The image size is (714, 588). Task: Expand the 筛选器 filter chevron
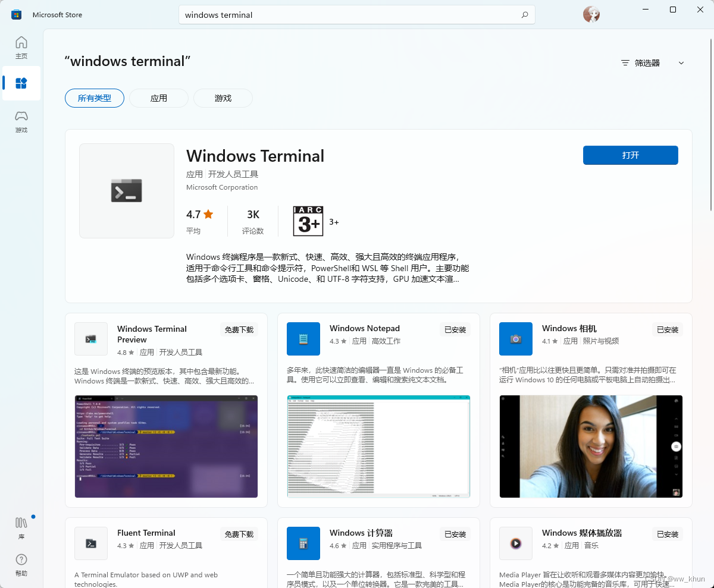pos(681,63)
